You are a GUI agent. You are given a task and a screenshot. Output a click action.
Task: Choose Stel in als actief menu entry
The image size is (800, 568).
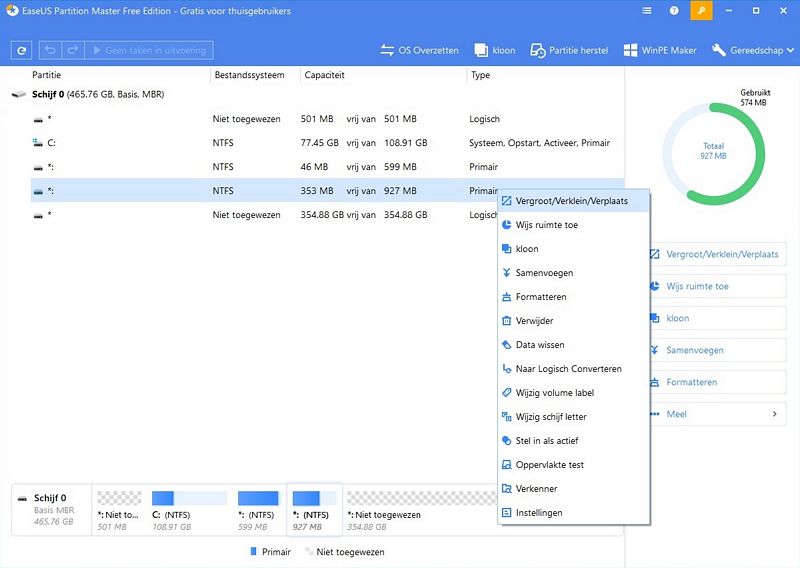coord(573,441)
